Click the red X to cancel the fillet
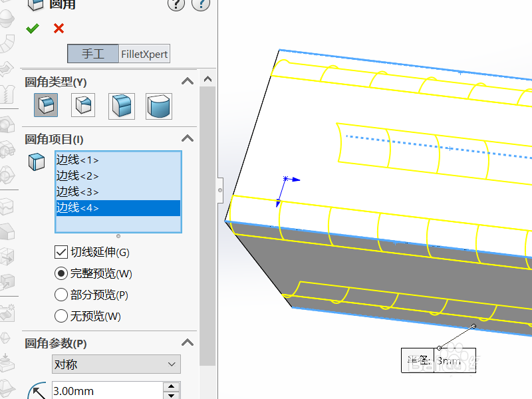Screen dimensions: 532x399 (58, 29)
